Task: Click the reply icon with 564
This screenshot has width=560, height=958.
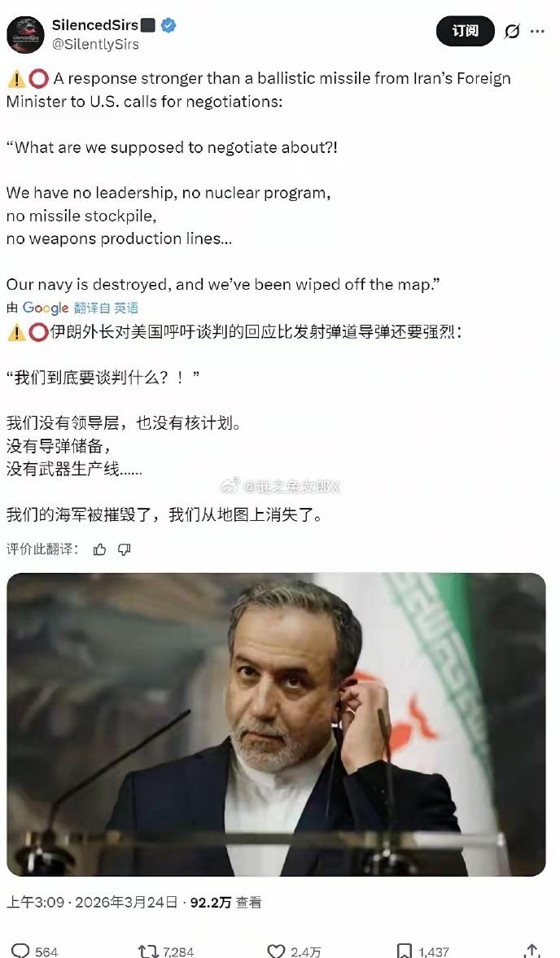Action: point(21,951)
